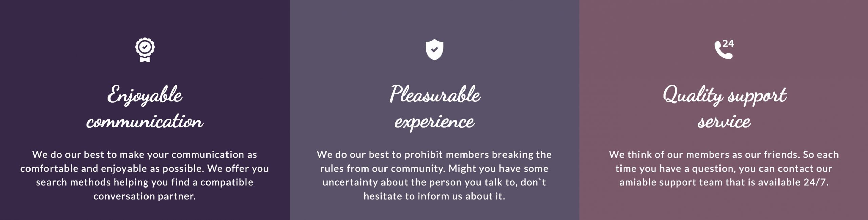Click the line 'search methods helping you find a compatible'

point(145,182)
